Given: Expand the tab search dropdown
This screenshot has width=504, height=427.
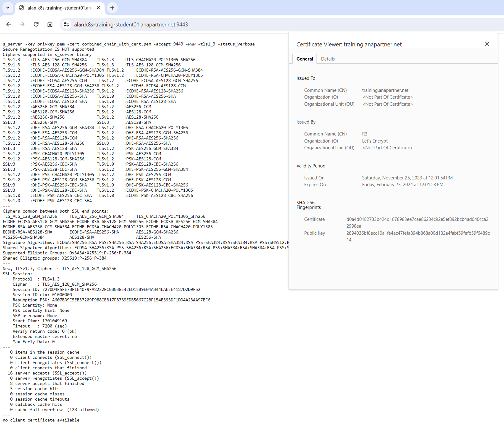Looking at the screenshot, I should [x=8, y=8].
